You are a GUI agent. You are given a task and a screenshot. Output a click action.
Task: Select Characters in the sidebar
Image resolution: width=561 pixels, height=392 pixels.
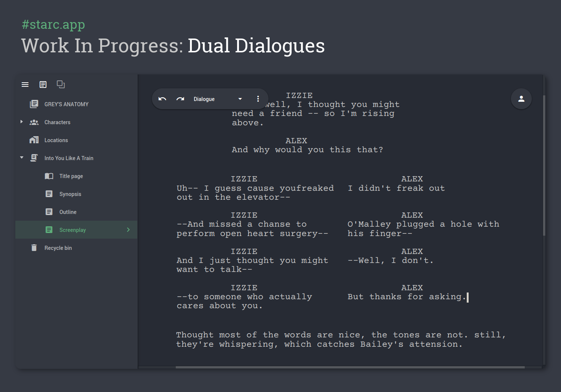pos(57,122)
